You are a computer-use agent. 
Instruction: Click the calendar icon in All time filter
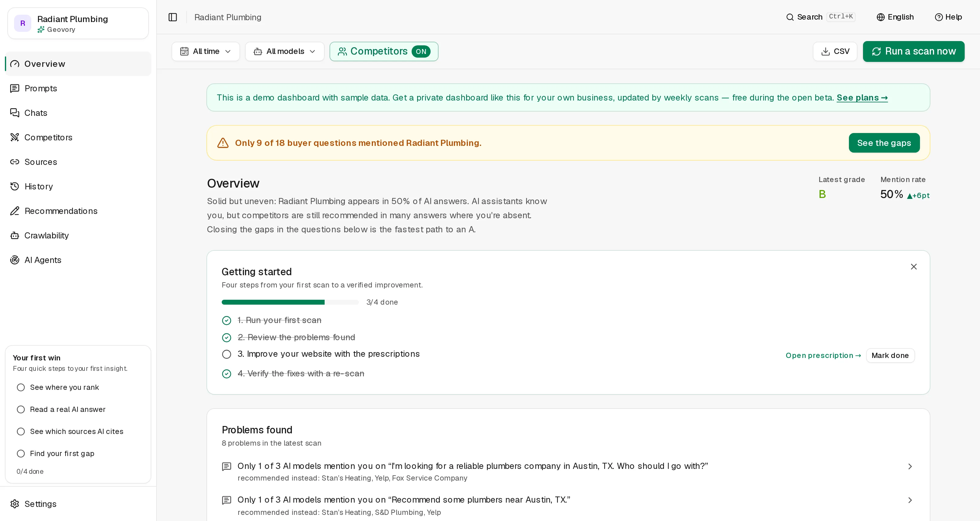pos(184,51)
